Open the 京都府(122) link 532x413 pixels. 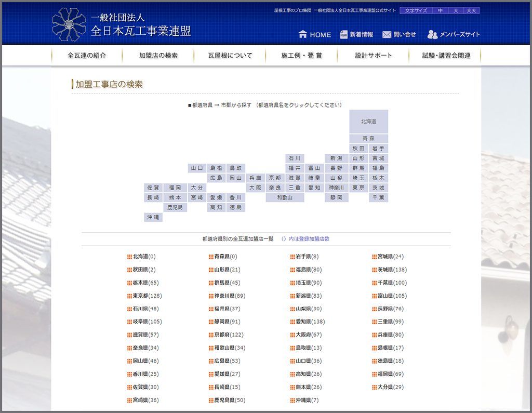click(x=229, y=335)
